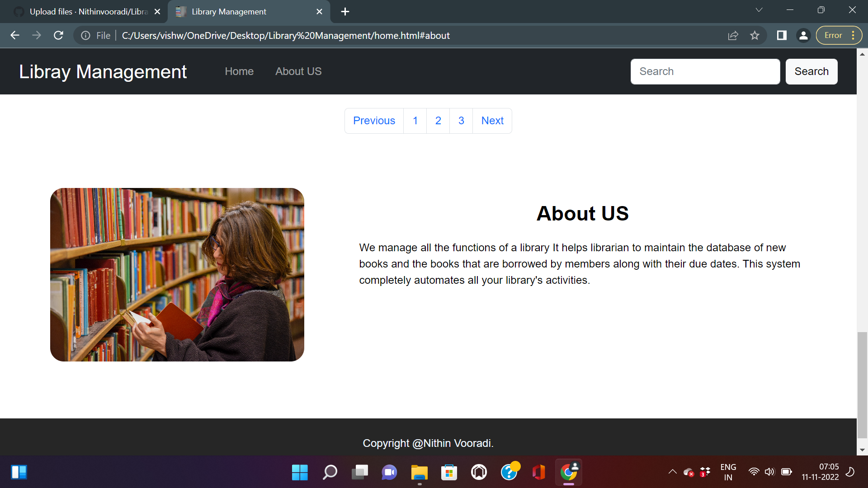
Task: Close the Upload files tab
Action: coord(157,12)
